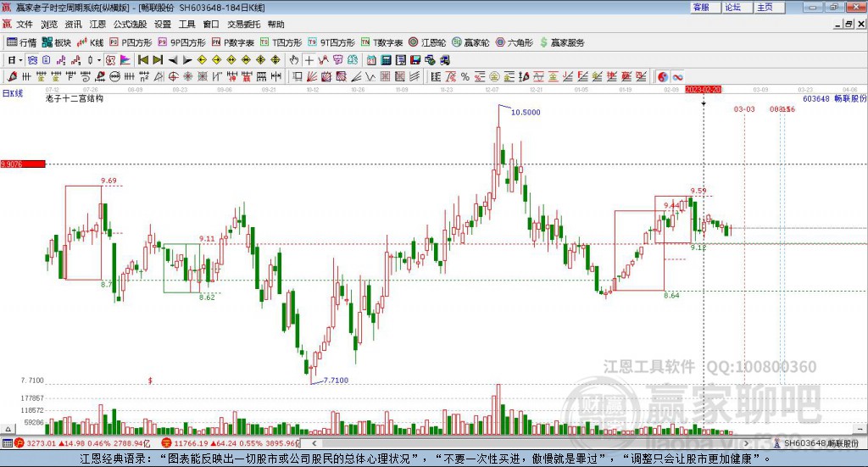868x467 pixels.
Task: Open the 赢家轮 wheel tool
Action: click(470, 42)
